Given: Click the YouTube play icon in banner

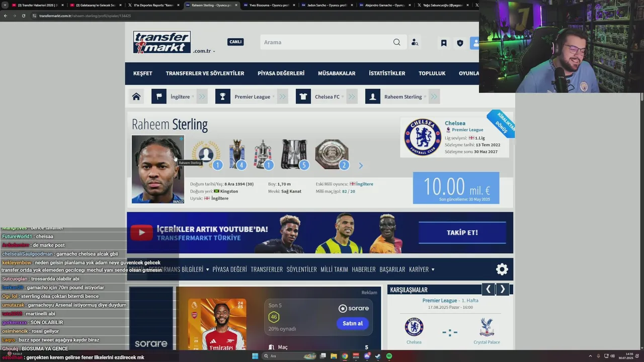Looking at the screenshot, I should click(141, 232).
